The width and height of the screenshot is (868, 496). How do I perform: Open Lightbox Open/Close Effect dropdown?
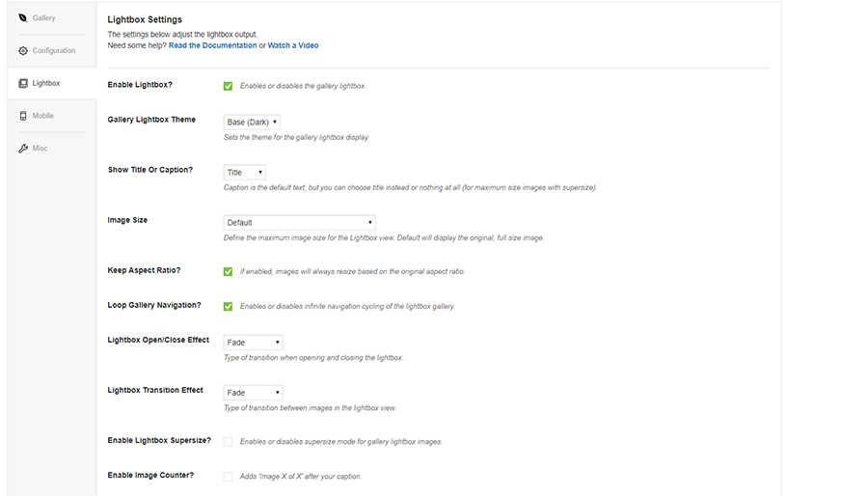(x=253, y=343)
